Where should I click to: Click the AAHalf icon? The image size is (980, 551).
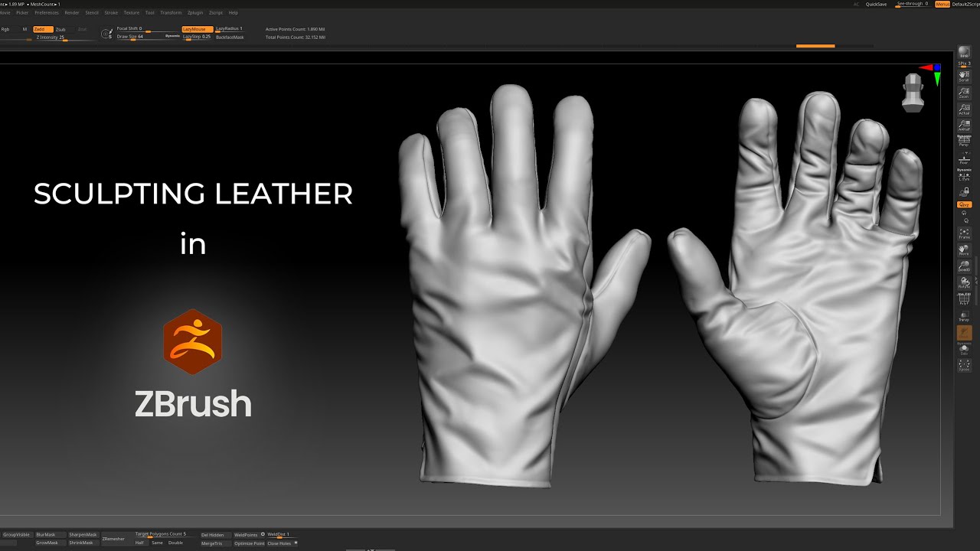[x=964, y=126]
